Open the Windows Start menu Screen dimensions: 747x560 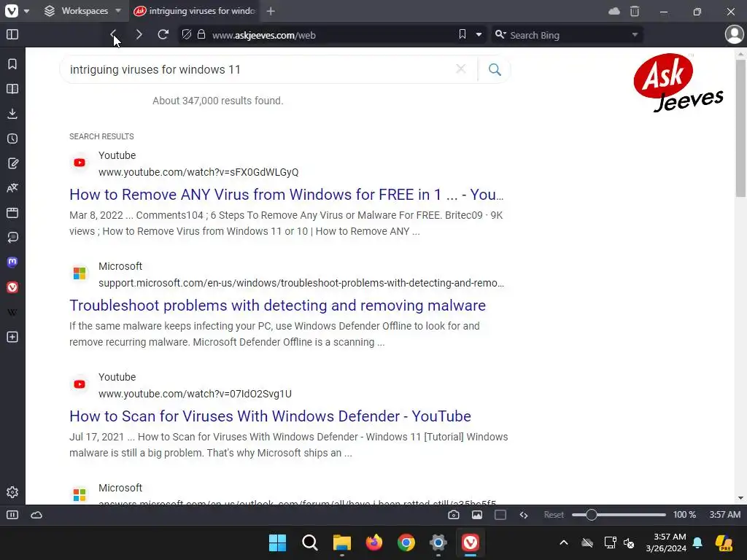pos(277,542)
